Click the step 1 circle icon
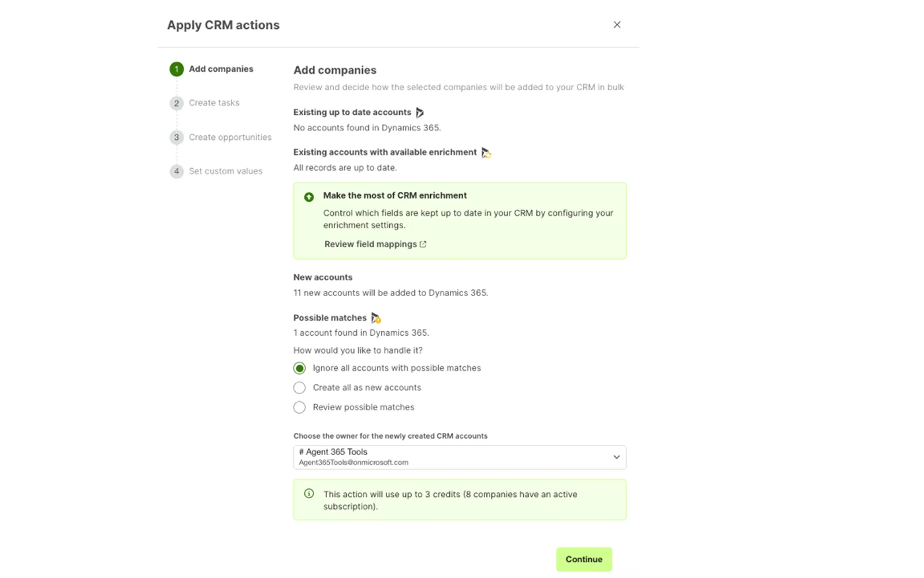The height and width of the screenshot is (578, 924). [177, 69]
